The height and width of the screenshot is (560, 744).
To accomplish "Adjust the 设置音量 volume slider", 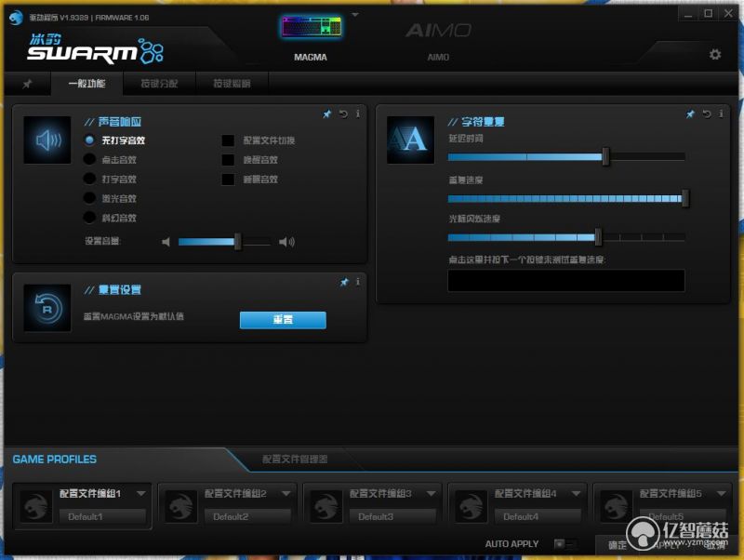I will (224, 242).
